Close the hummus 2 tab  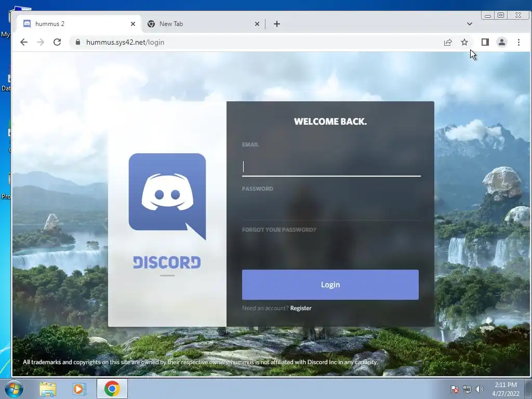(133, 24)
